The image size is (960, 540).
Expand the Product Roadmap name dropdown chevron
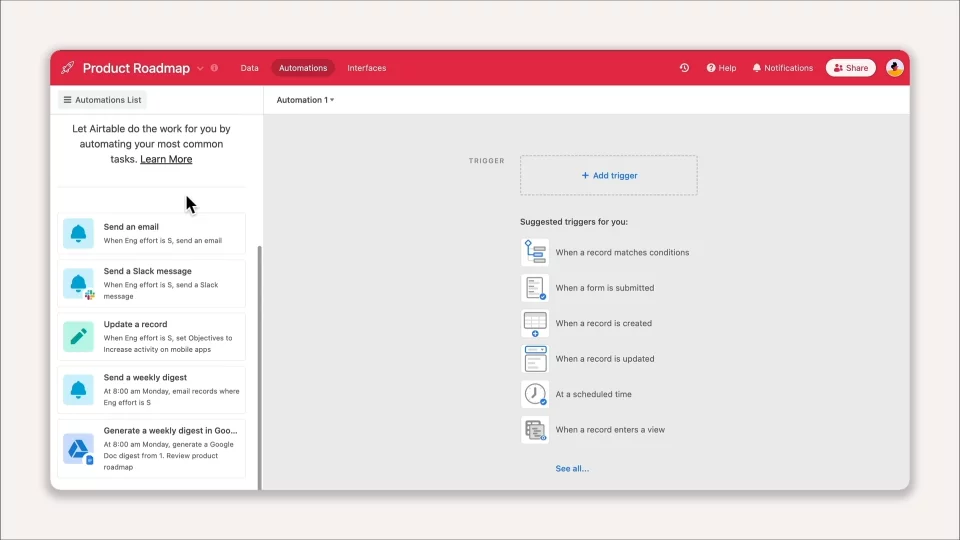[200, 69]
